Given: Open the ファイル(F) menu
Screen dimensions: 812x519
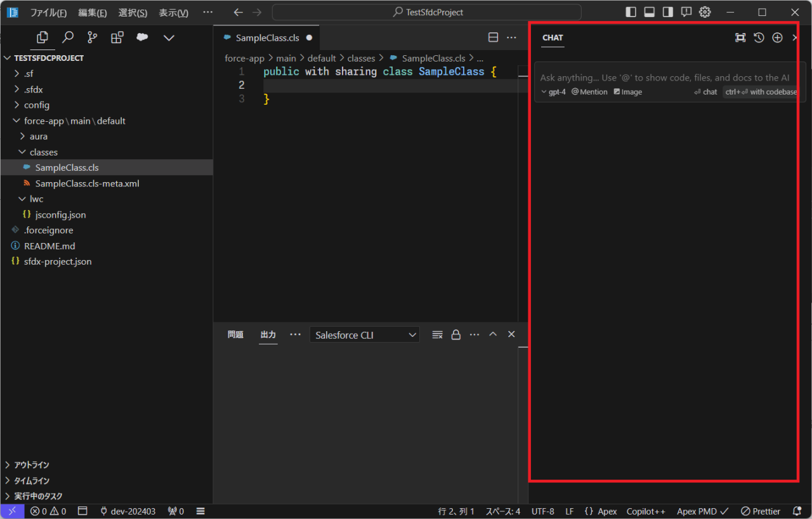Looking at the screenshot, I should click(49, 13).
